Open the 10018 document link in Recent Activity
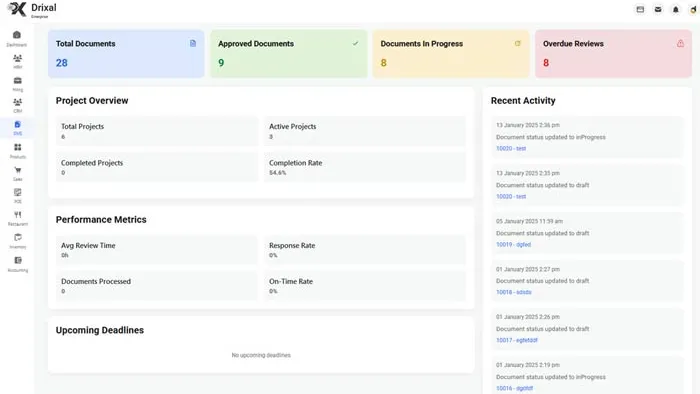700x394 pixels. tap(513, 292)
